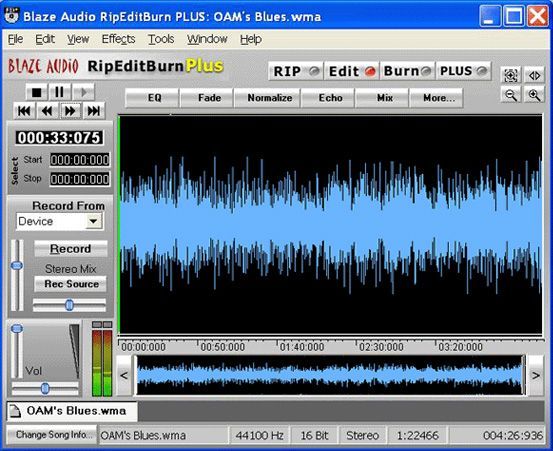Click the title bar app icon

click(11, 16)
